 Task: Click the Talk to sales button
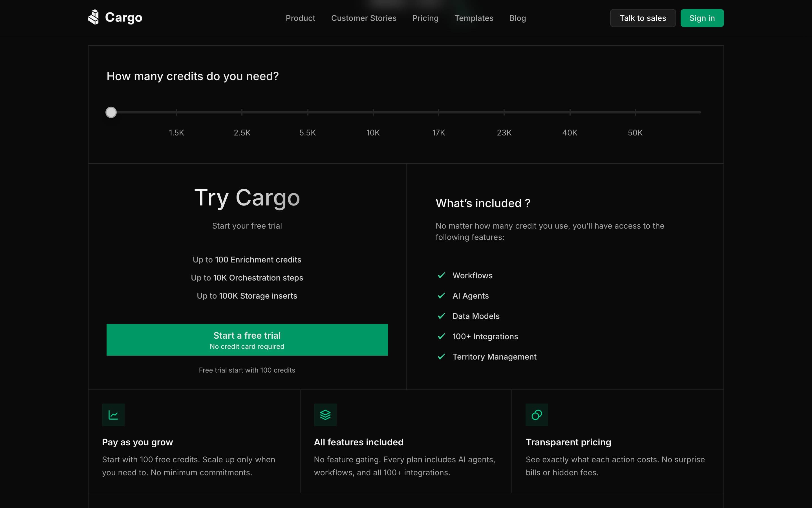tap(643, 18)
